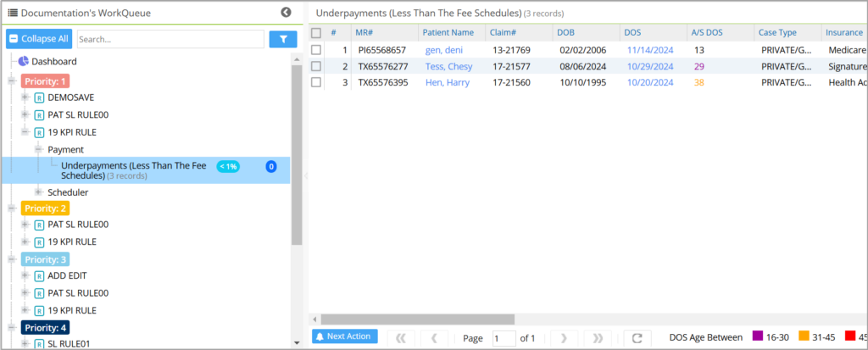Click the grid horizontal scrollbar
Image resolution: width=868 pixels, height=350 pixels.
click(417, 319)
